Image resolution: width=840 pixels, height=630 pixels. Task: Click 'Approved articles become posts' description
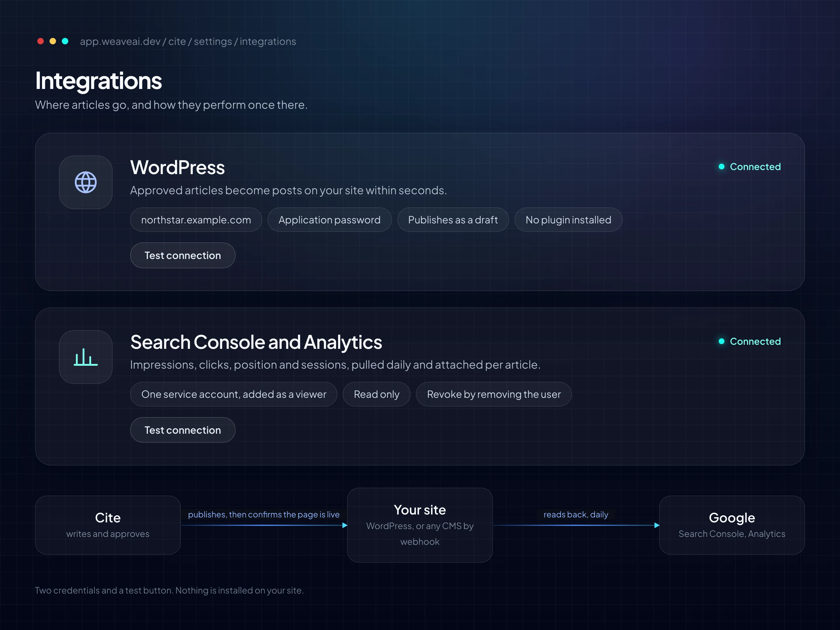[288, 190]
